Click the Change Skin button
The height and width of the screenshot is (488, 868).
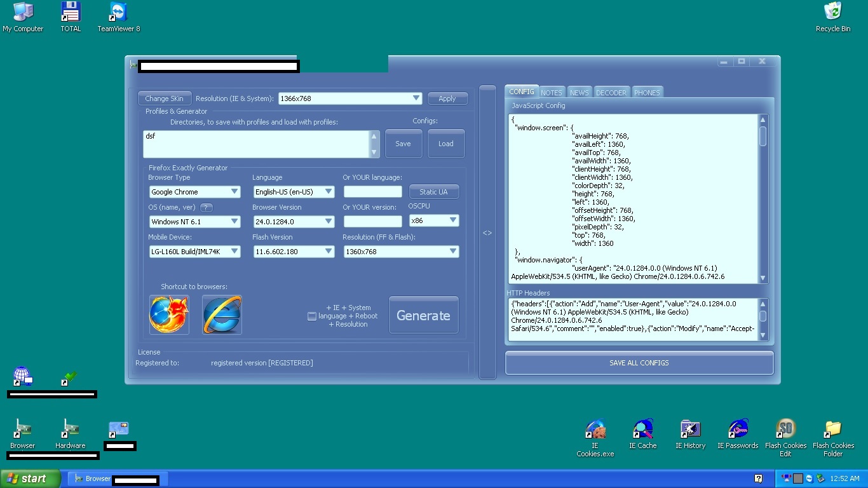click(164, 98)
